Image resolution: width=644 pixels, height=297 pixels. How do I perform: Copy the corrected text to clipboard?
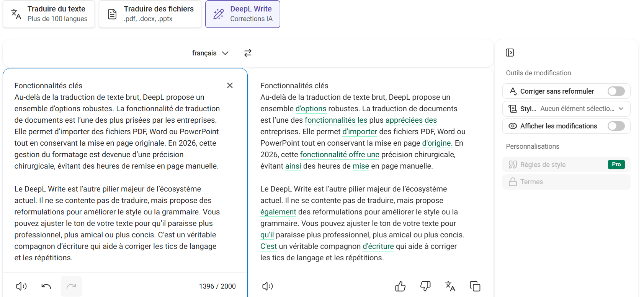(x=475, y=286)
